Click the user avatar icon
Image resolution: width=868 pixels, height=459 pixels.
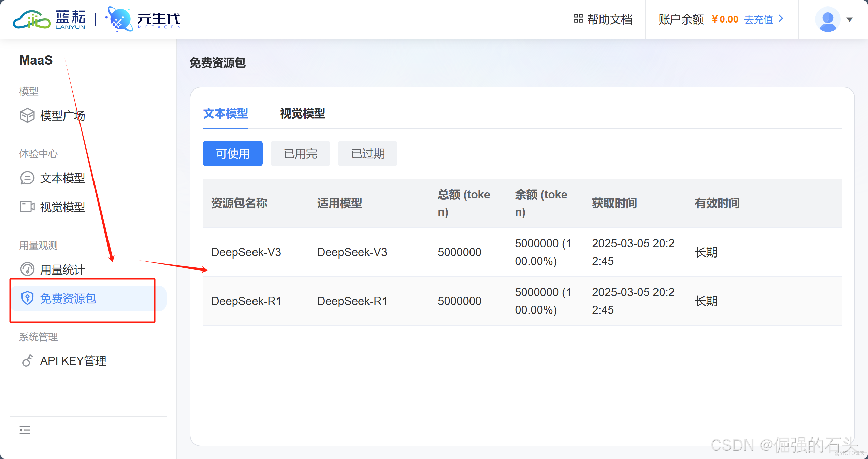tap(827, 19)
